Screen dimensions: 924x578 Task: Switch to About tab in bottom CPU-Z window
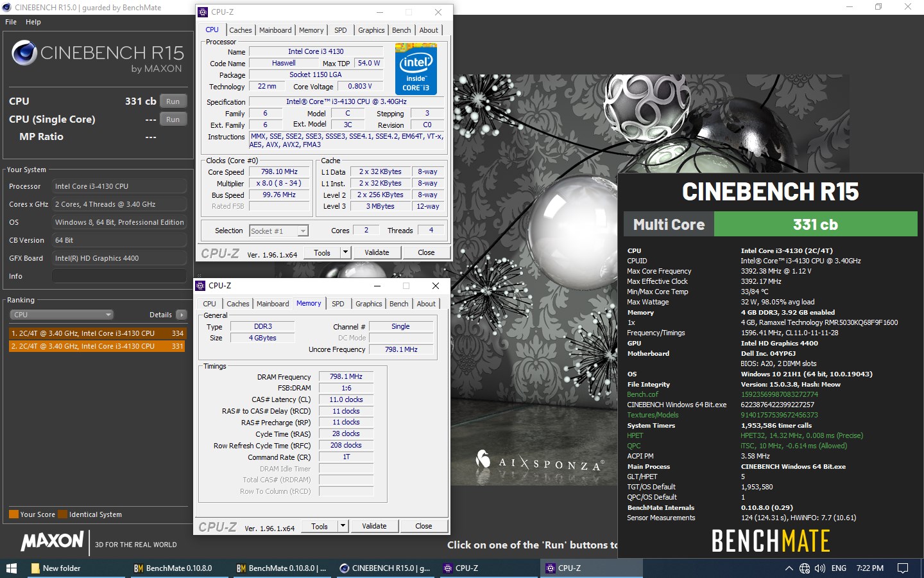tap(427, 304)
